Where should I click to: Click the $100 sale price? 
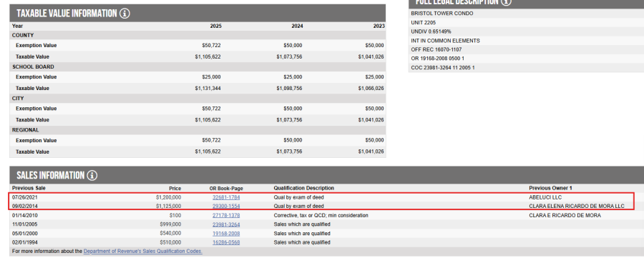tap(175, 215)
